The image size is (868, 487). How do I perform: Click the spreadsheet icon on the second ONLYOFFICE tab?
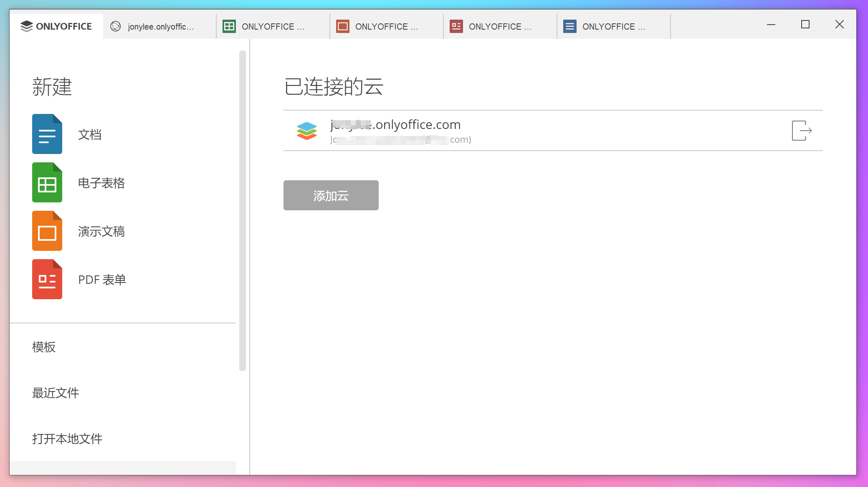click(229, 26)
